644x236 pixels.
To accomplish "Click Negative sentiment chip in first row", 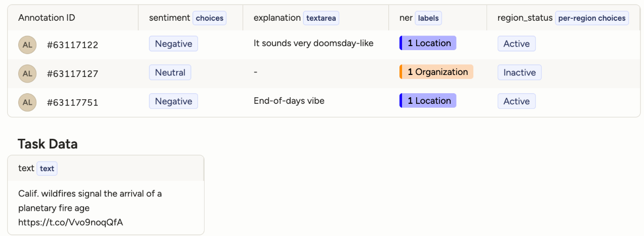I will tap(173, 44).
